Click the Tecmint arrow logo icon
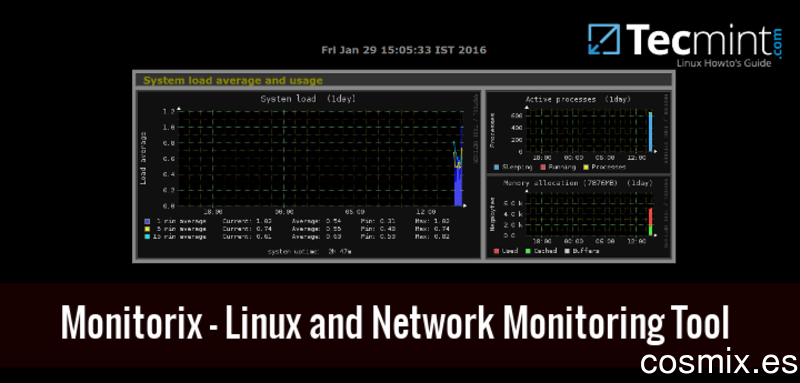This screenshot has width=800, height=383. [604, 39]
